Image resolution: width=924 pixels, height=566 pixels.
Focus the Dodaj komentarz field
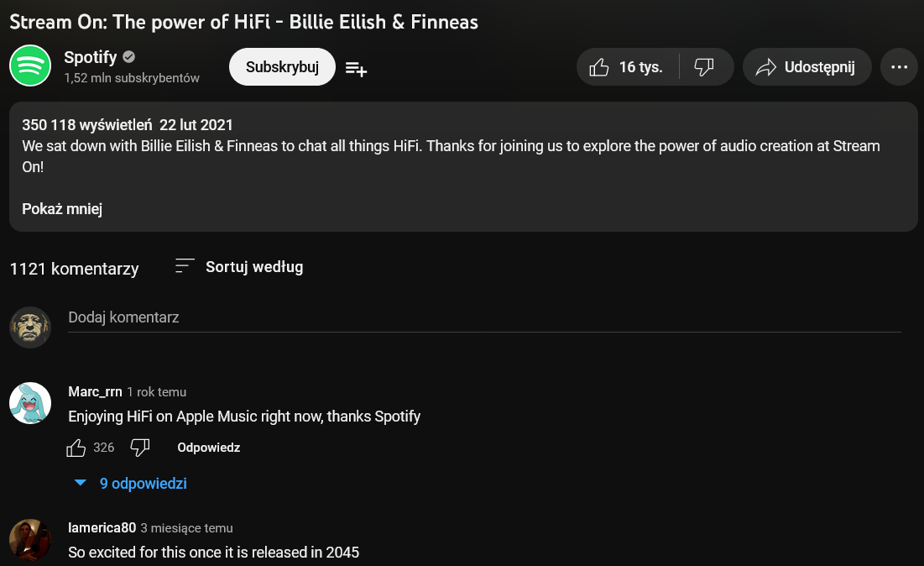[x=483, y=317]
